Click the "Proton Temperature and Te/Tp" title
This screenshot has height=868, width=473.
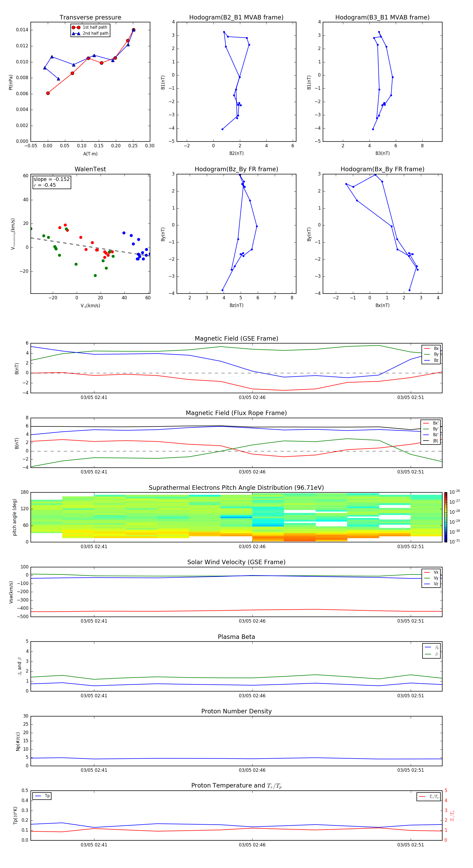(236, 786)
